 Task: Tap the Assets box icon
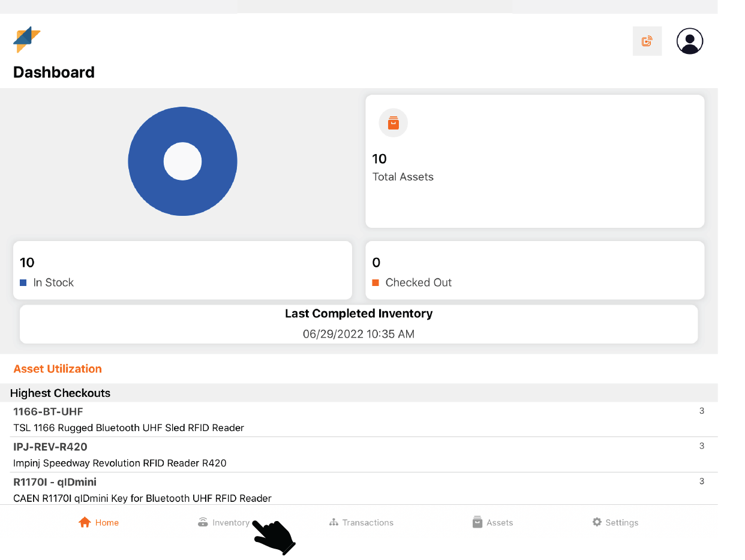tap(477, 522)
